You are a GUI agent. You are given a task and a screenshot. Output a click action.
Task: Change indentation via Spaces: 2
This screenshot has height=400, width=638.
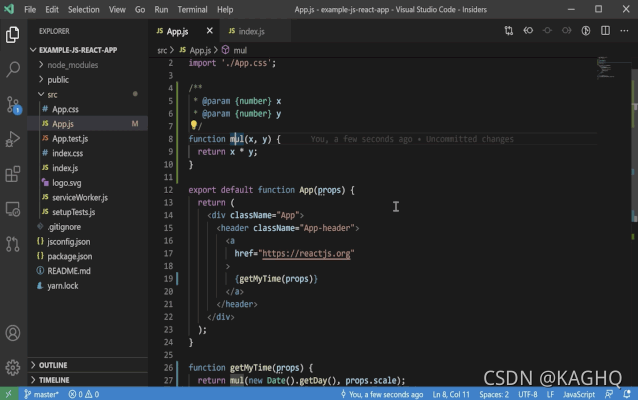pyautogui.click(x=494, y=394)
